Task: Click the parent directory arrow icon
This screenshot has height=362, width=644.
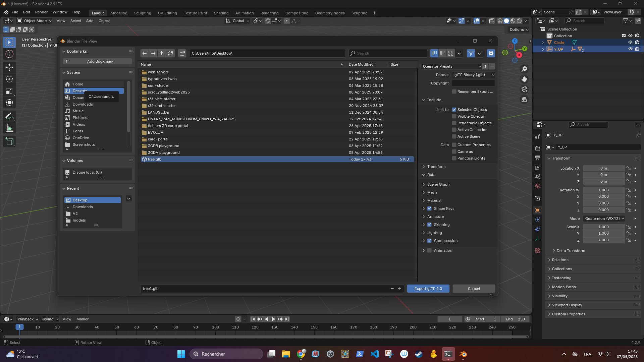Action: tap(162, 53)
